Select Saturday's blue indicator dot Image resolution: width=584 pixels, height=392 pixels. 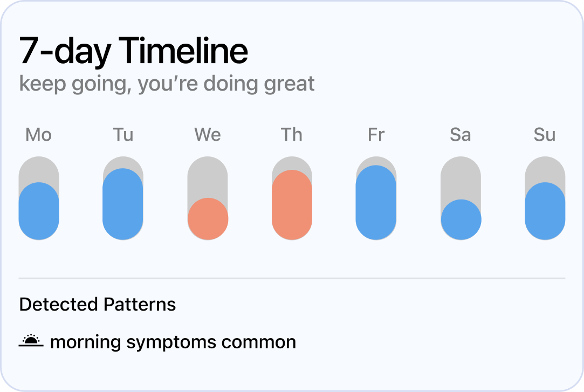coord(461,218)
